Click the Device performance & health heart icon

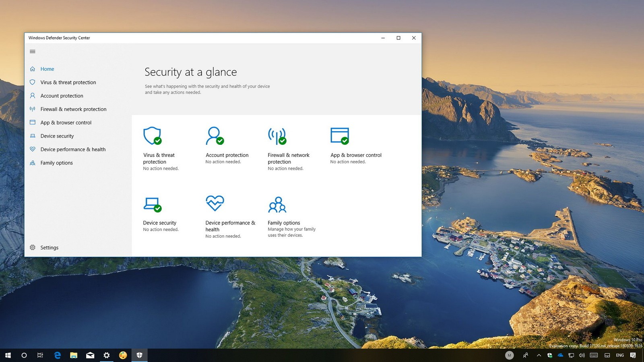pos(215,203)
